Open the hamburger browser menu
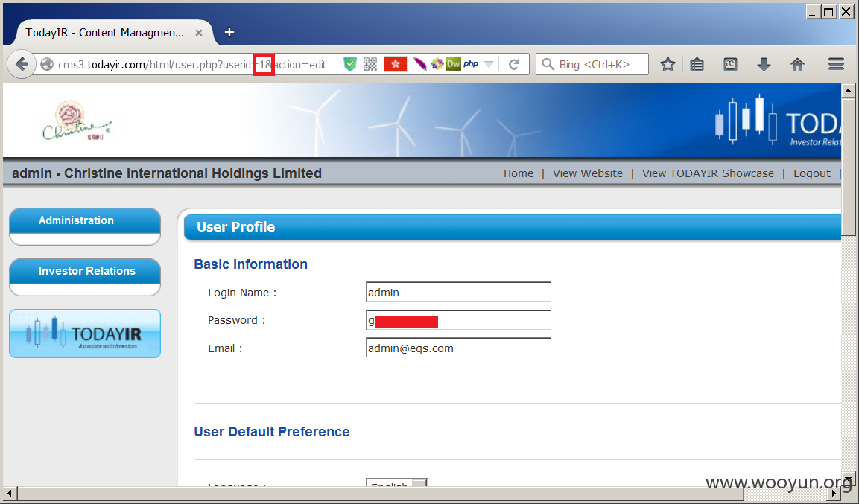The image size is (859, 504). click(x=836, y=65)
